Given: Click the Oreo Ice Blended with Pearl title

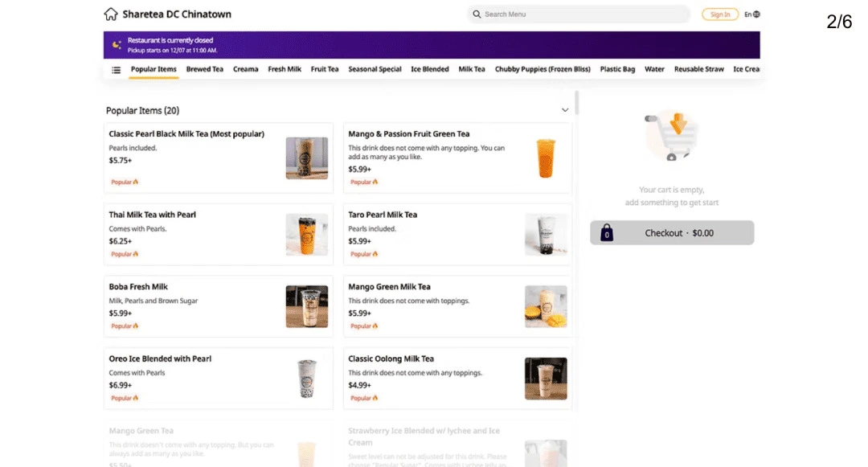Looking at the screenshot, I should coord(160,358).
